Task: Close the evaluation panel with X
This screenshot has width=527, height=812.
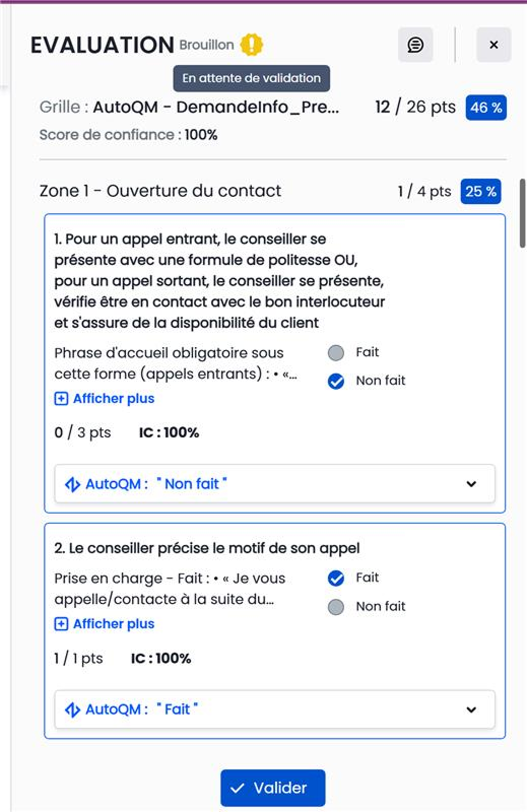Action: click(x=493, y=45)
